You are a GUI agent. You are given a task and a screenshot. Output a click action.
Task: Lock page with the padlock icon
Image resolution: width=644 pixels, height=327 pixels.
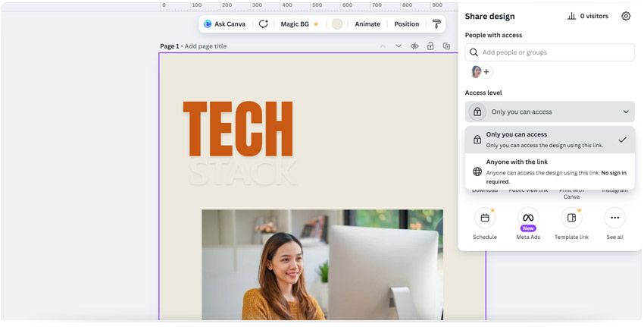[x=430, y=46]
